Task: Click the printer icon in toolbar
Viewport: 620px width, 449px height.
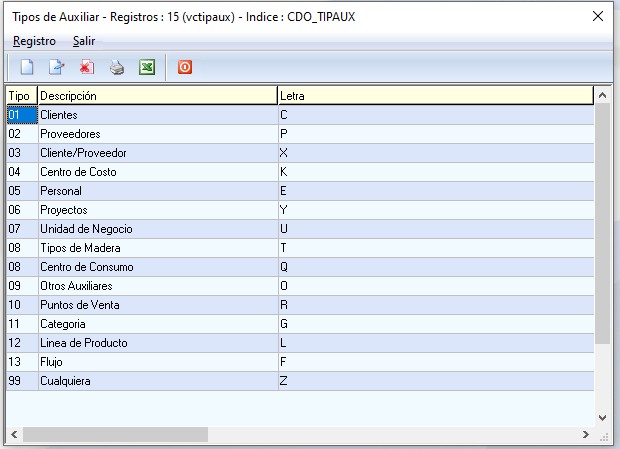Action: pos(117,67)
